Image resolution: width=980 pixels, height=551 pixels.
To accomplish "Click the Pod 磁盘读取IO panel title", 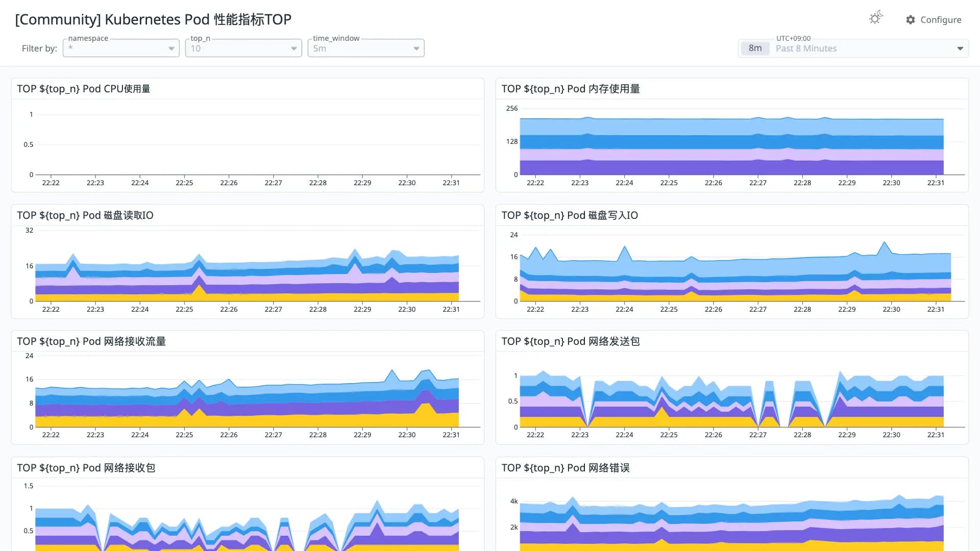I will [x=85, y=215].
